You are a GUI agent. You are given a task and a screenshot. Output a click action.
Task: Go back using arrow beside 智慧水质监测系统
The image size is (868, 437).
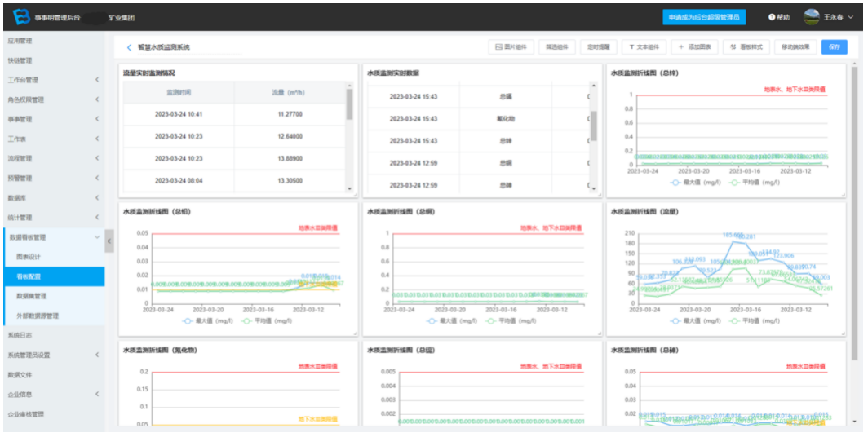pos(129,47)
